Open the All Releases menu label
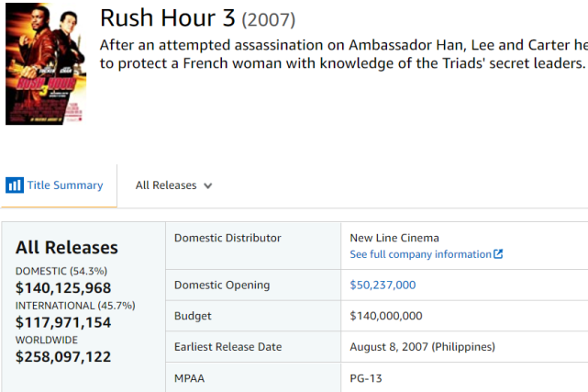This screenshot has height=392, width=588. (166, 185)
